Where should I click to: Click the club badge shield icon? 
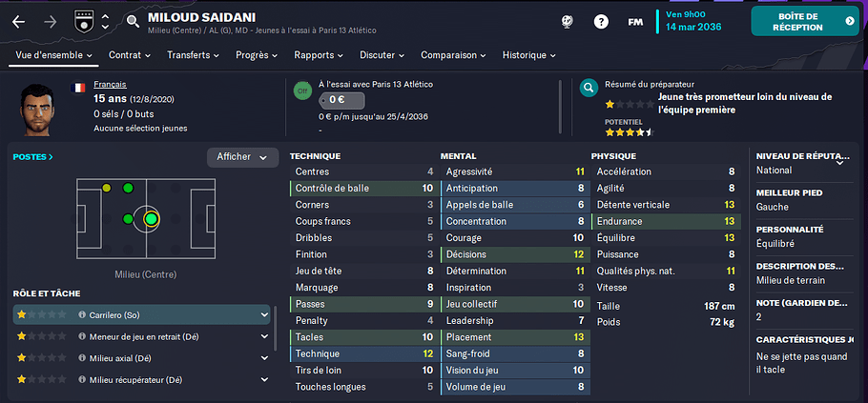[82, 22]
